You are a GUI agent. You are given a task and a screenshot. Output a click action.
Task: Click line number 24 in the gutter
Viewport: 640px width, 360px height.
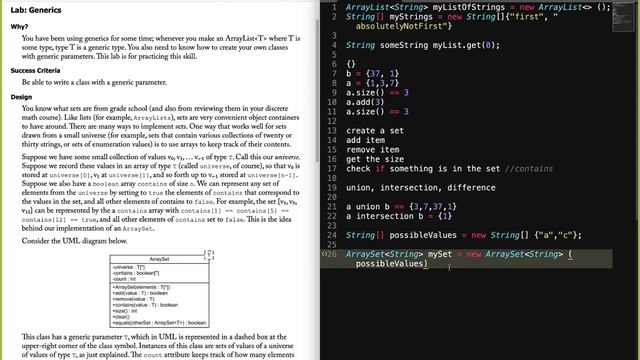click(332, 235)
